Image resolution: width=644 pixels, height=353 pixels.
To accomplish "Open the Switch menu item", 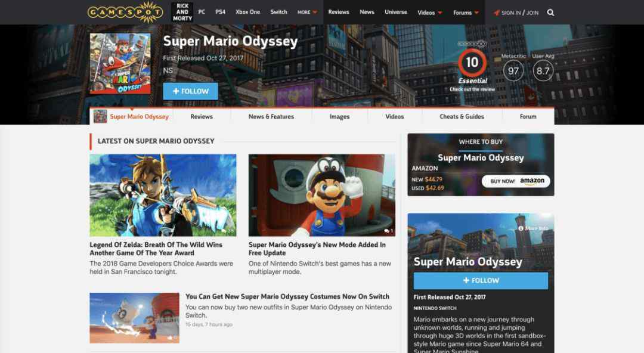I will click(278, 12).
